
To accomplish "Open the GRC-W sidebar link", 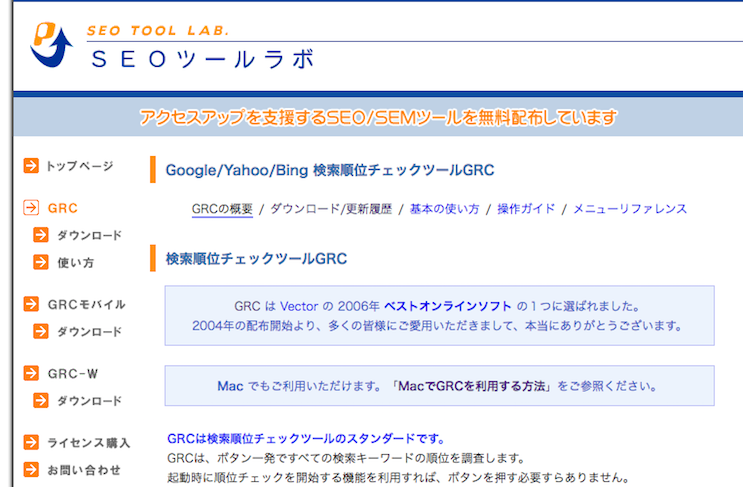I will (x=72, y=374).
